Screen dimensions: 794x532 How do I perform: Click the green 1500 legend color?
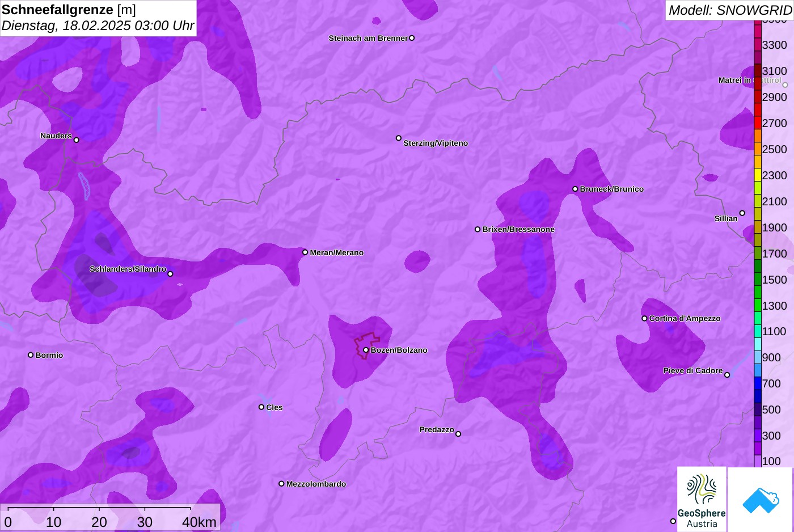[758, 280]
